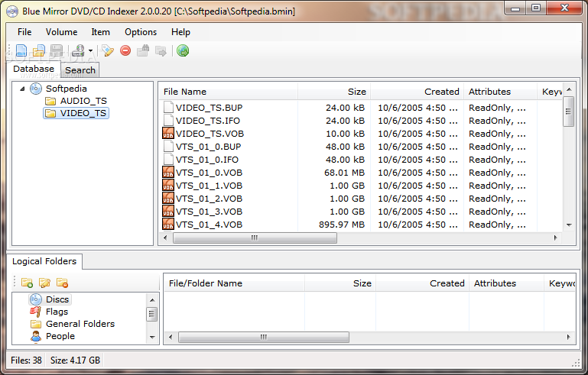Click the VOB icon of VTS_01_2.VOB
Image resolution: width=588 pixels, height=375 pixels.
point(168,198)
